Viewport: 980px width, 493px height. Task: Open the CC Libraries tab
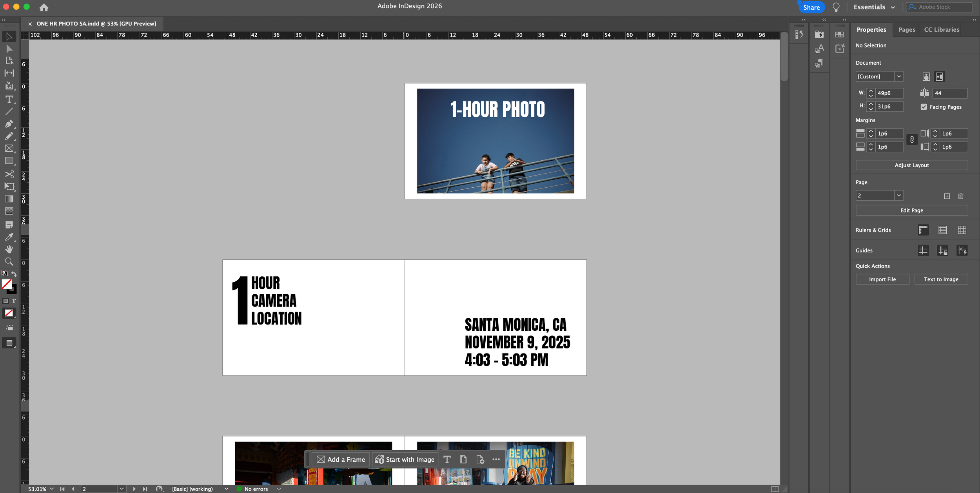[942, 30]
